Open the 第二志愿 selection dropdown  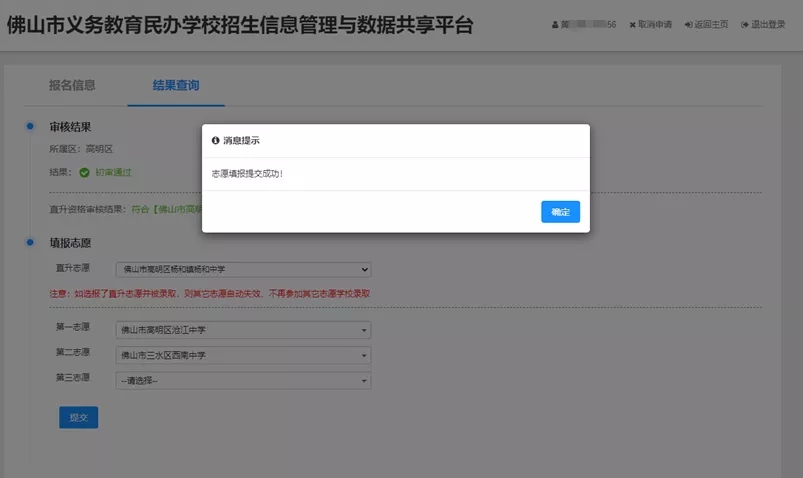[x=243, y=355]
